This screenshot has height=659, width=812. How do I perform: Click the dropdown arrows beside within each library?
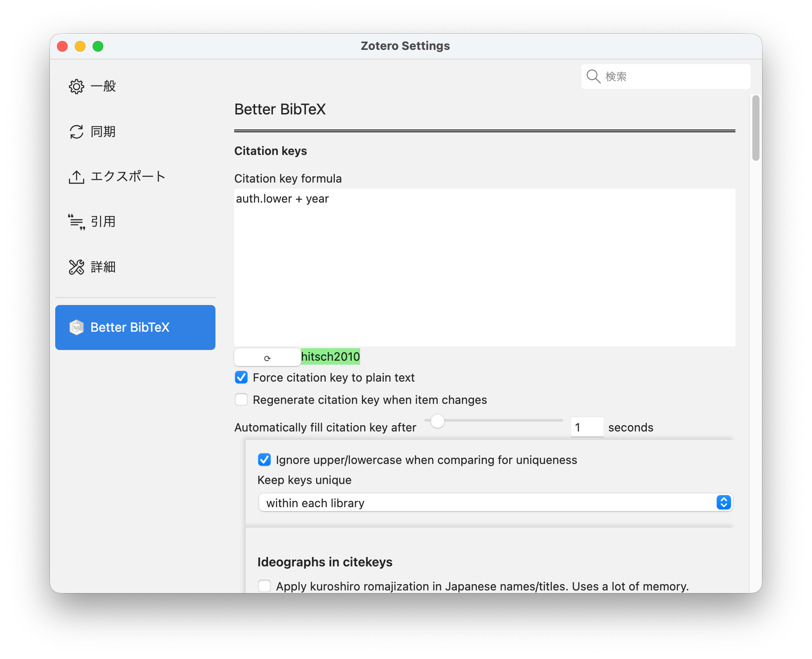(723, 503)
